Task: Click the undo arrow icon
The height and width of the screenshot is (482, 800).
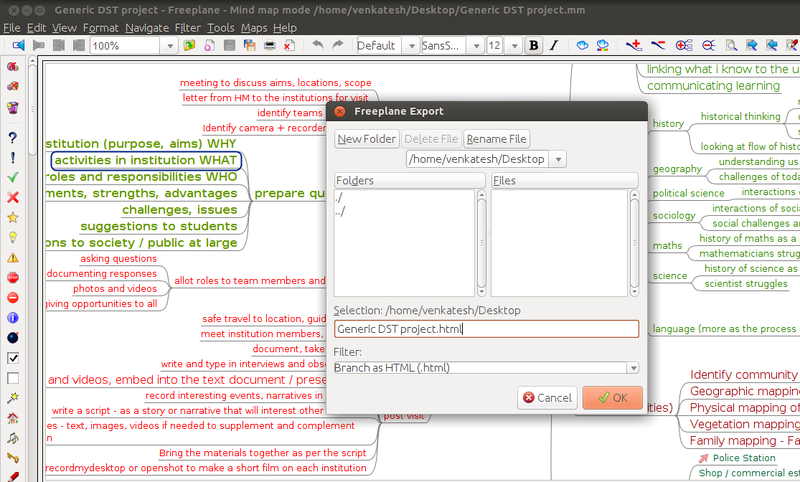Action: pos(318,45)
